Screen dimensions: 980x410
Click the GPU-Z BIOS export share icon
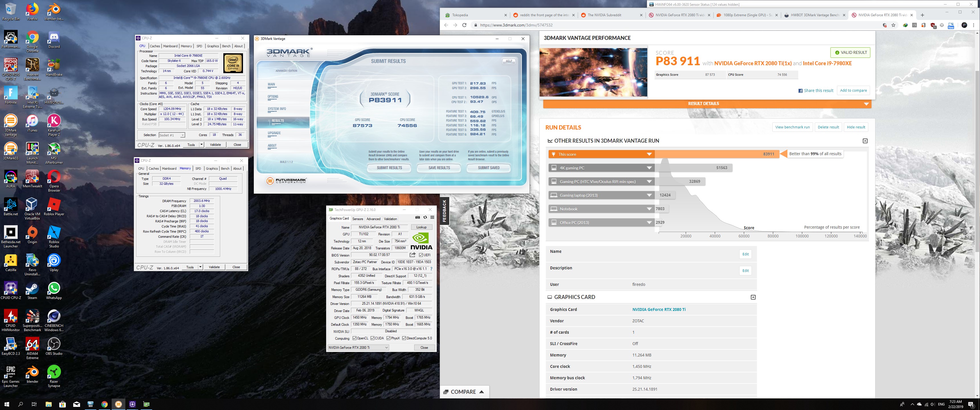(413, 255)
